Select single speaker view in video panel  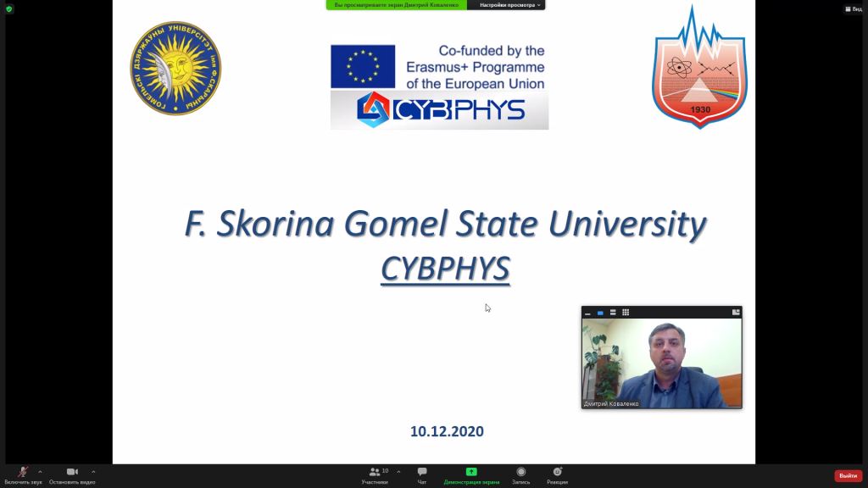600,313
